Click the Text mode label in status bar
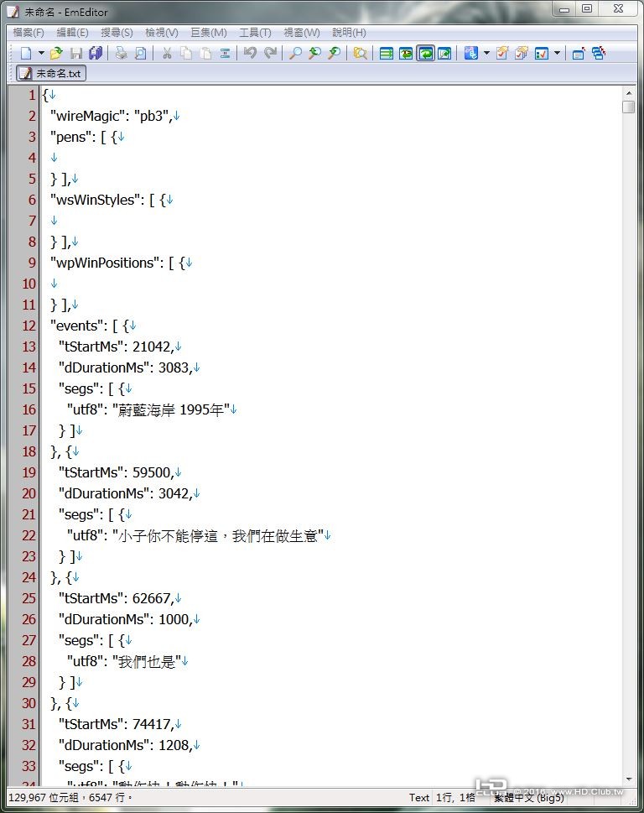Viewport: 644px width, 813px height. (x=418, y=798)
